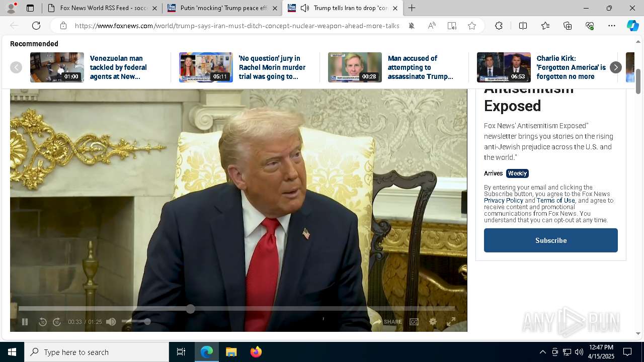Toggle site notifications blocked bell icon
Image resolution: width=644 pixels, height=362 pixels.
point(412,26)
